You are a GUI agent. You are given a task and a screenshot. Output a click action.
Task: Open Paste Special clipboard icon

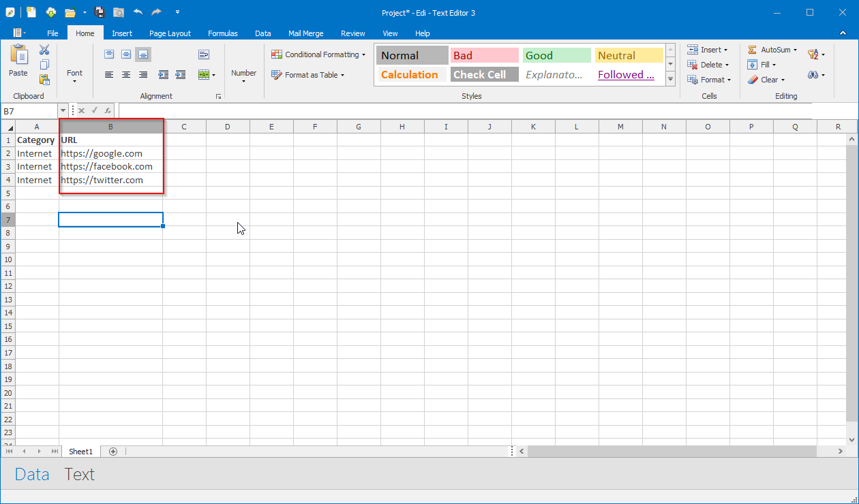click(x=44, y=80)
